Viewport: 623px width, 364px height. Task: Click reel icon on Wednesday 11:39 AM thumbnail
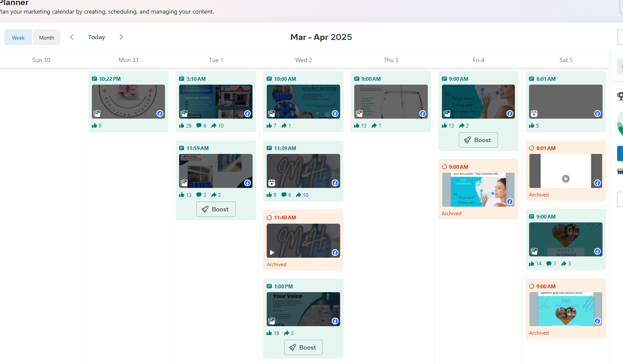(272, 183)
